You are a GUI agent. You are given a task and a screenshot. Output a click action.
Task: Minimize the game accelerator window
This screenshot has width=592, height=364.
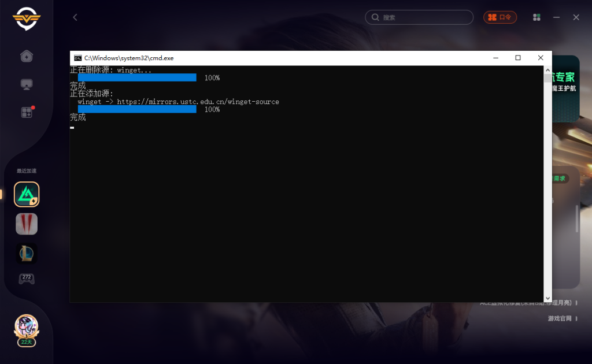tap(557, 17)
